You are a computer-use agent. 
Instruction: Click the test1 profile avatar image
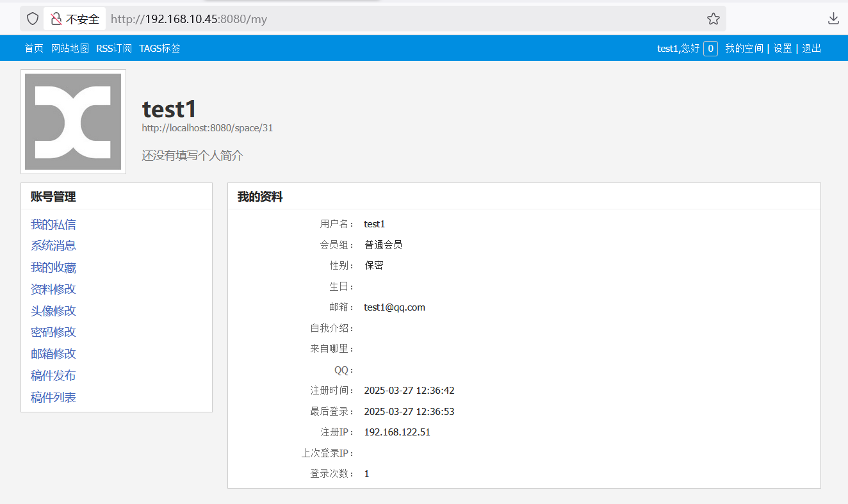pos(73,122)
